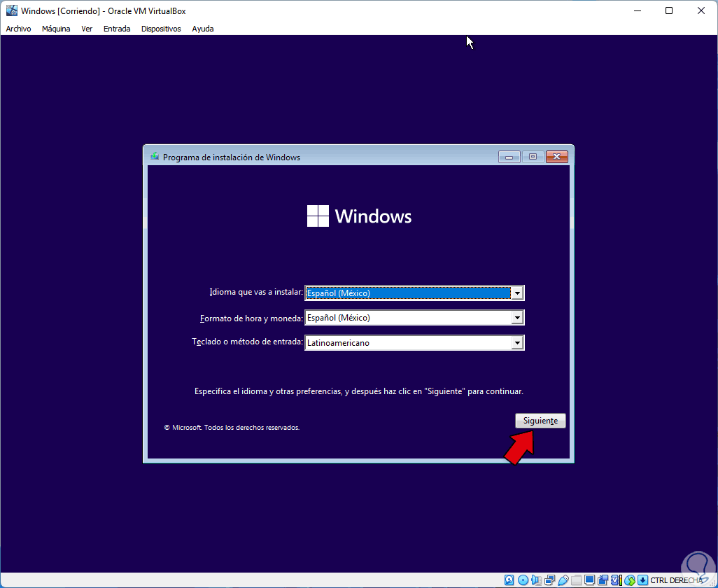The height and width of the screenshot is (588, 718).
Task: Click the Windows setup title bar icon
Action: (155, 157)
